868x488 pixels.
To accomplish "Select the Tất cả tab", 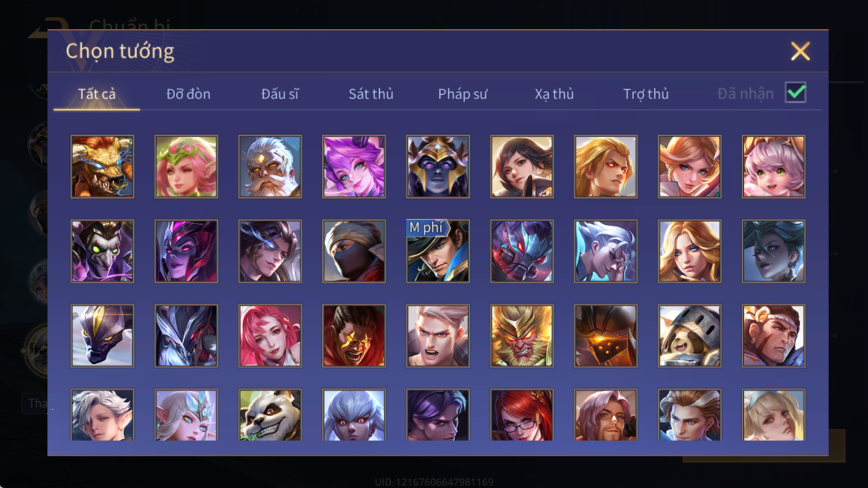I will click(97, 94).
